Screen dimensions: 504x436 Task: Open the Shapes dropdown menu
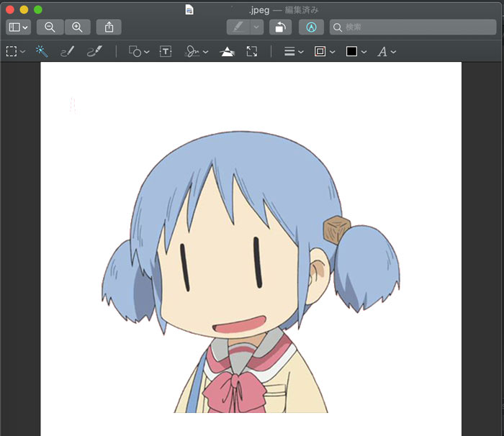(x=139, y=52)
